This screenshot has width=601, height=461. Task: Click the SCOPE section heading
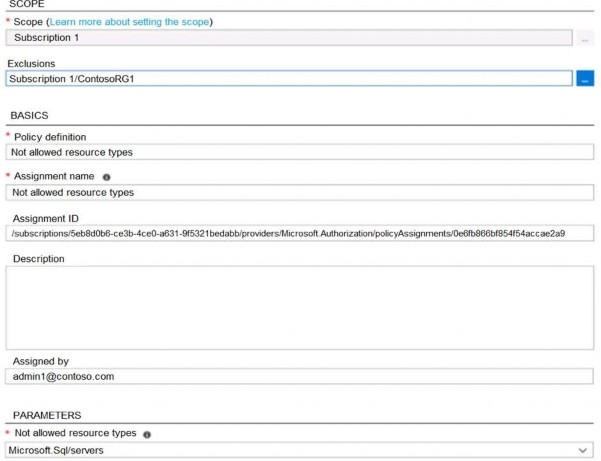click(x=25, y=5)
